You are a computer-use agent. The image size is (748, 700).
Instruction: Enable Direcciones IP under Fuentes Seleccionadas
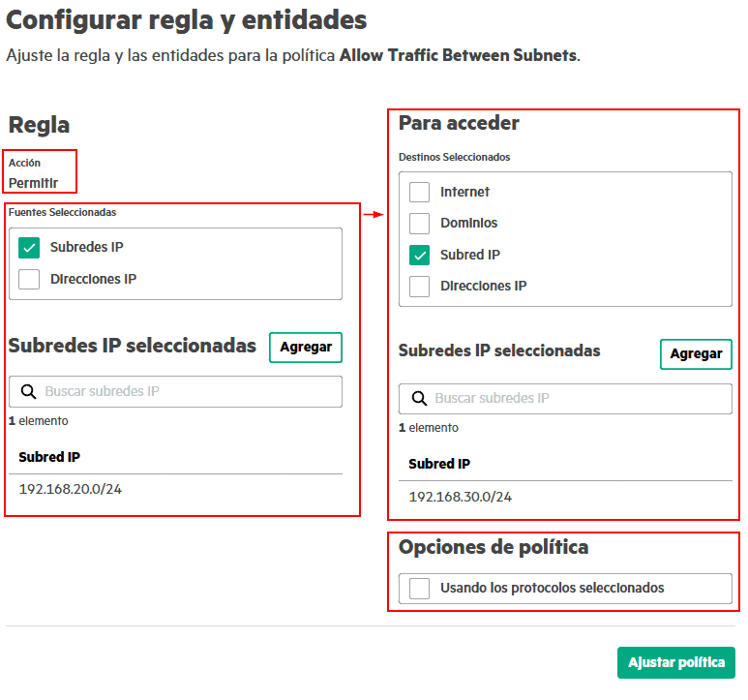[29, 280]
